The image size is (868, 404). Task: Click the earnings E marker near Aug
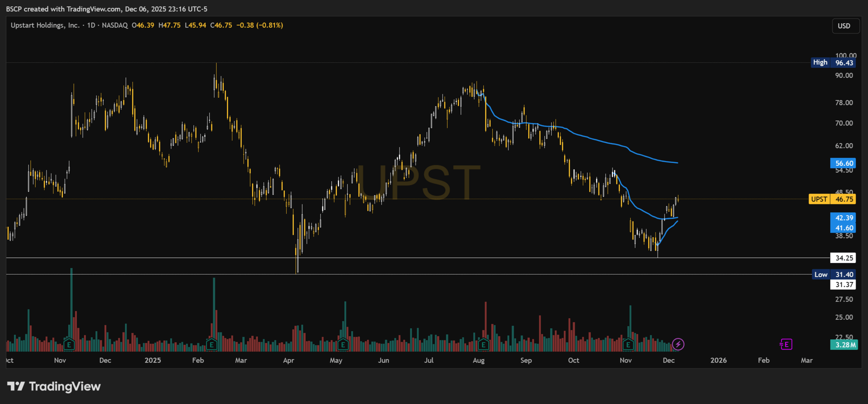(483, 345)
